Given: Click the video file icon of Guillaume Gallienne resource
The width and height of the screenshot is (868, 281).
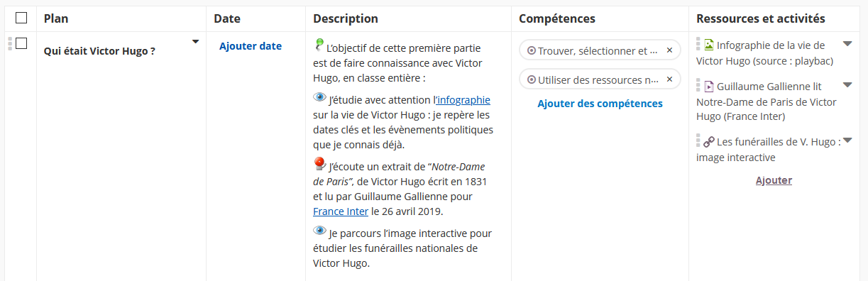Looking at the screenshot, I should (708, 87).
